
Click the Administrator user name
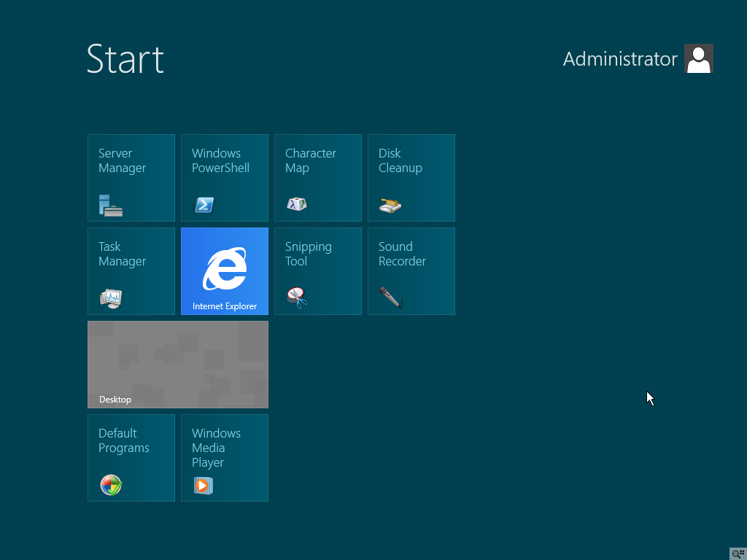620,59
